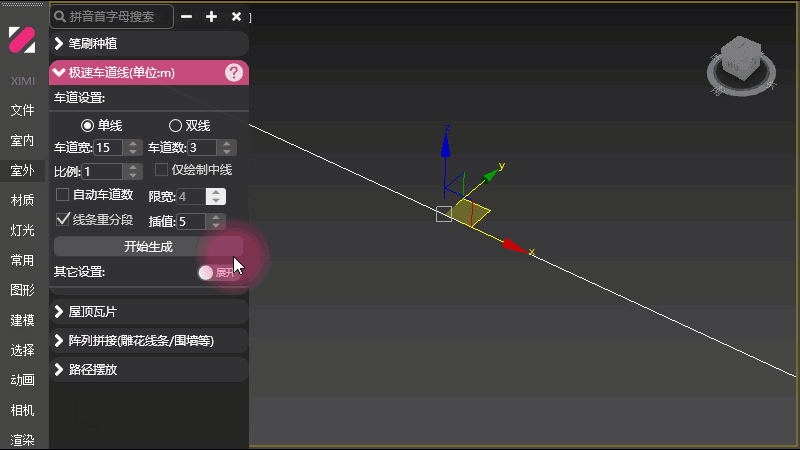Click the 限宽 value field
The height and width of the screenshot is (450, 800).
click(x=191, y=196)
